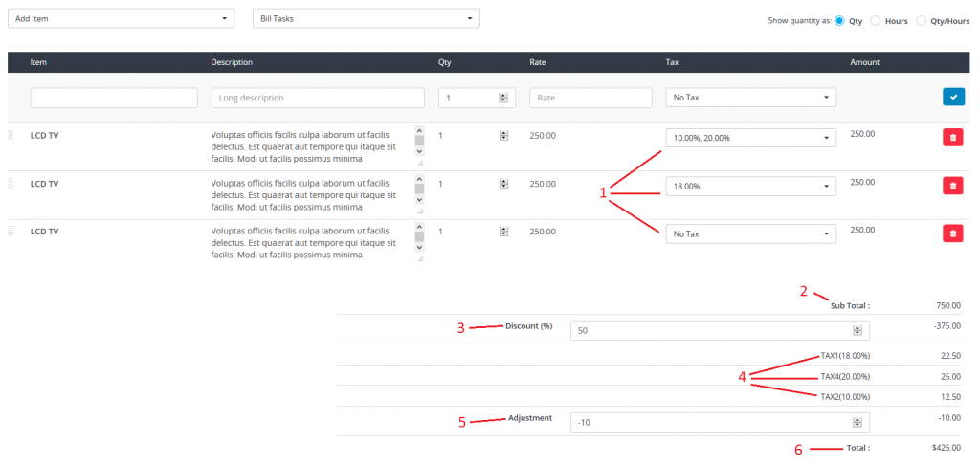
Task: Click the Discount (%) stepper arrows
Action: tap(857, 330)
